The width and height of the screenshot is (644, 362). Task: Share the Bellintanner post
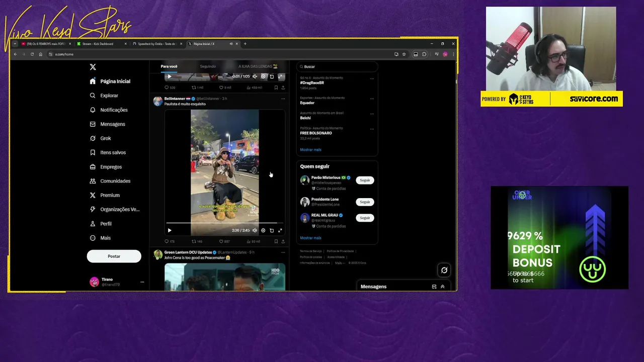[283, 241]
